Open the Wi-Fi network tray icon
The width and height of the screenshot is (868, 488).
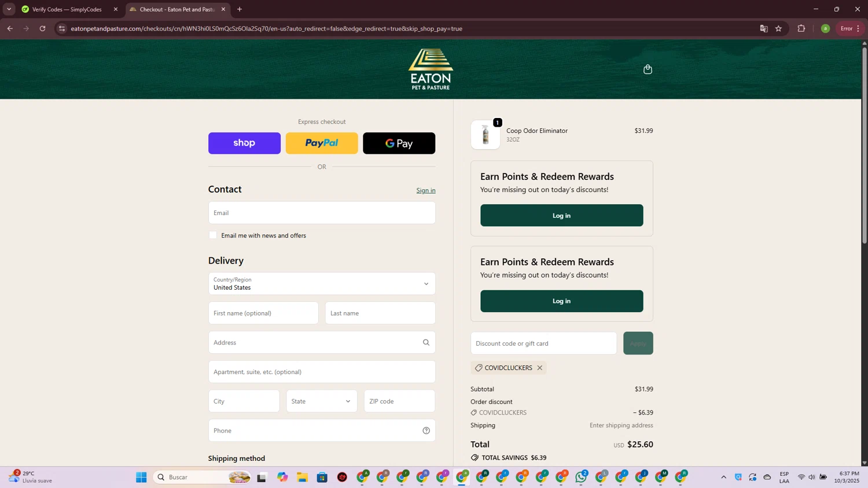point(801,477)
